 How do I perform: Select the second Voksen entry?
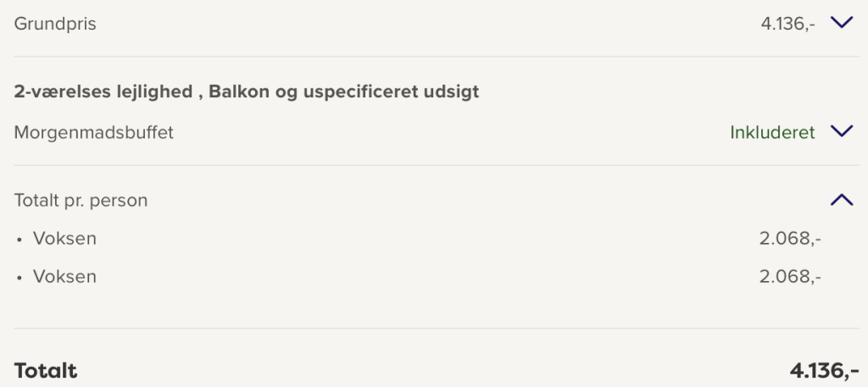pyautogui.click(x=64, y=277)
